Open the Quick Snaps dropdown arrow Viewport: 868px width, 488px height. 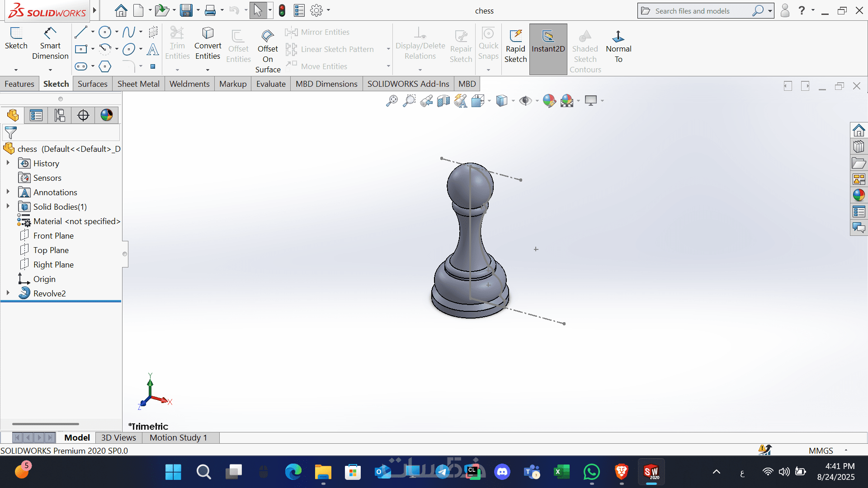(488, 70)
